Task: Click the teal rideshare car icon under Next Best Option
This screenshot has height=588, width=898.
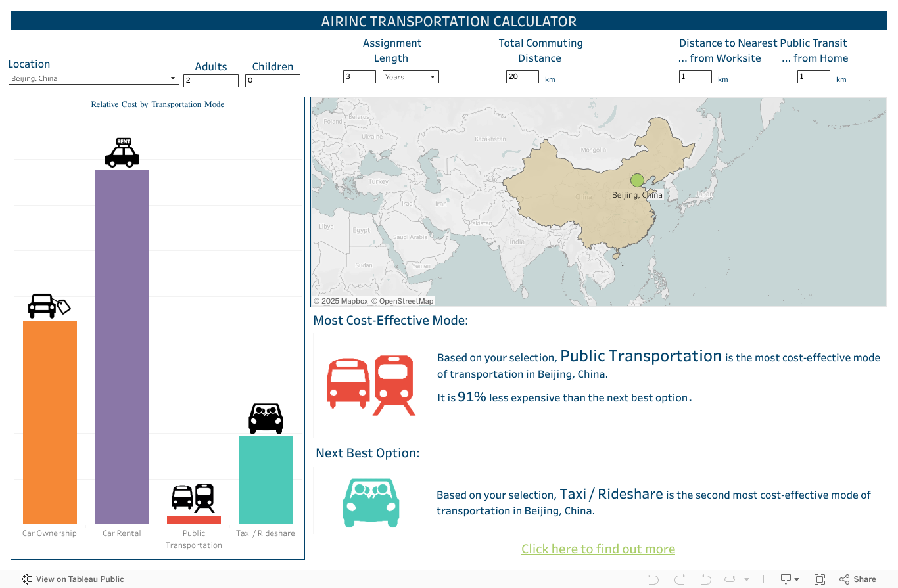Action: [371, 502]
